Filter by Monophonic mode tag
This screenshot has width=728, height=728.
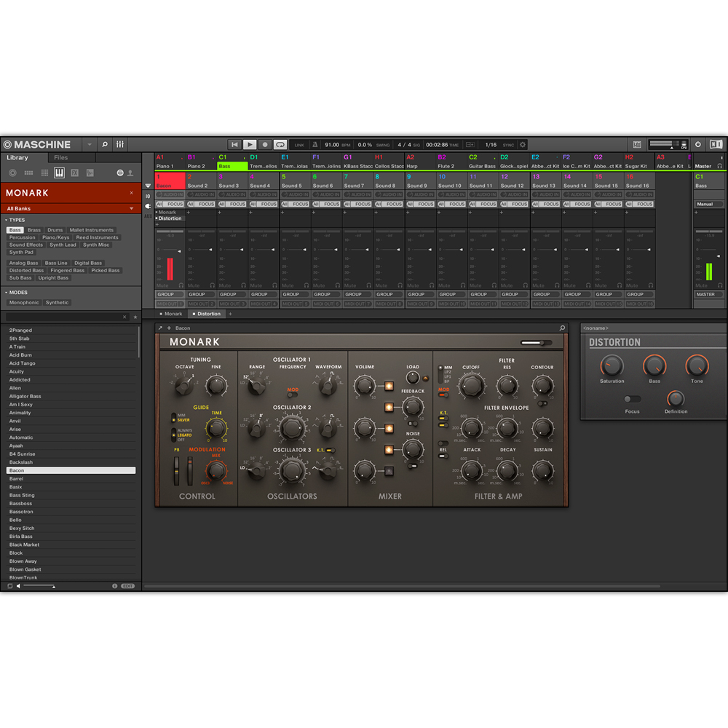(x=24, y=302)
